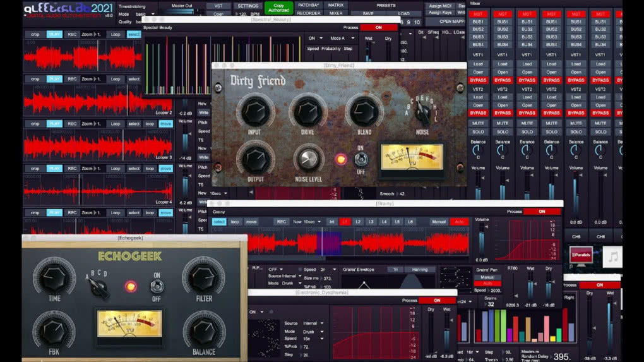
Task: Click the Echogeek Filter knob
Action: point(204,278)
